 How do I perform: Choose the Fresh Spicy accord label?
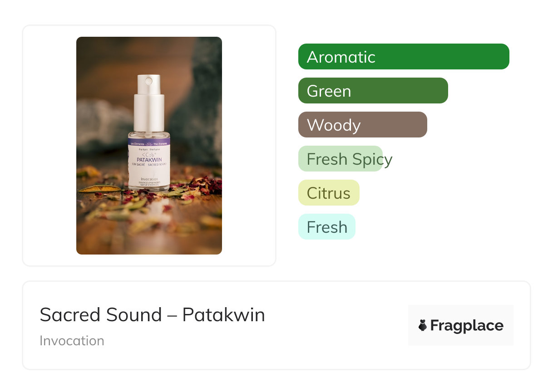pos(349,159)
